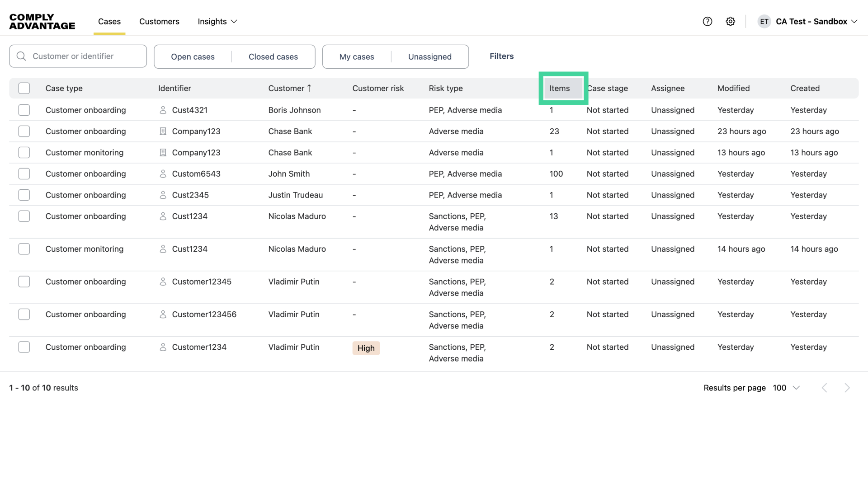The width and height of the screenshot is (868, 488).
Task: Click the search magnifier icon
Action: tap(21, 56)
